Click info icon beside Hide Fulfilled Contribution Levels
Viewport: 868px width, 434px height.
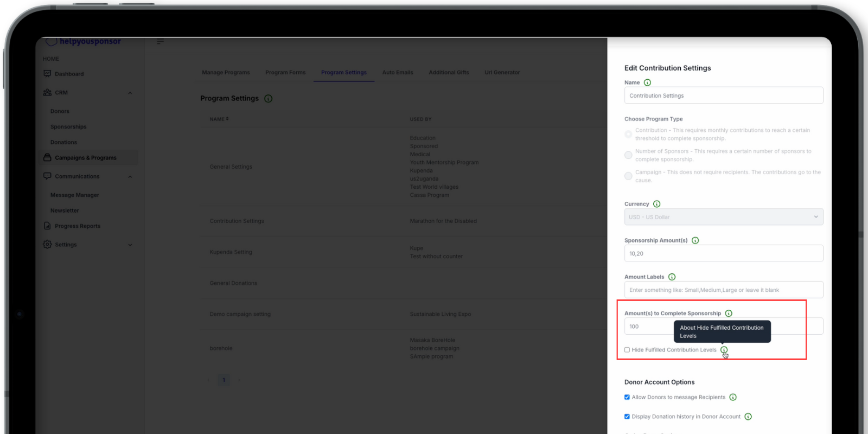(x=724, y=350)
